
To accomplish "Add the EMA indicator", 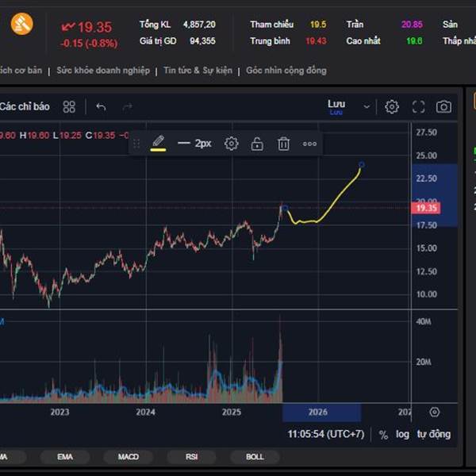I will 65,457.
